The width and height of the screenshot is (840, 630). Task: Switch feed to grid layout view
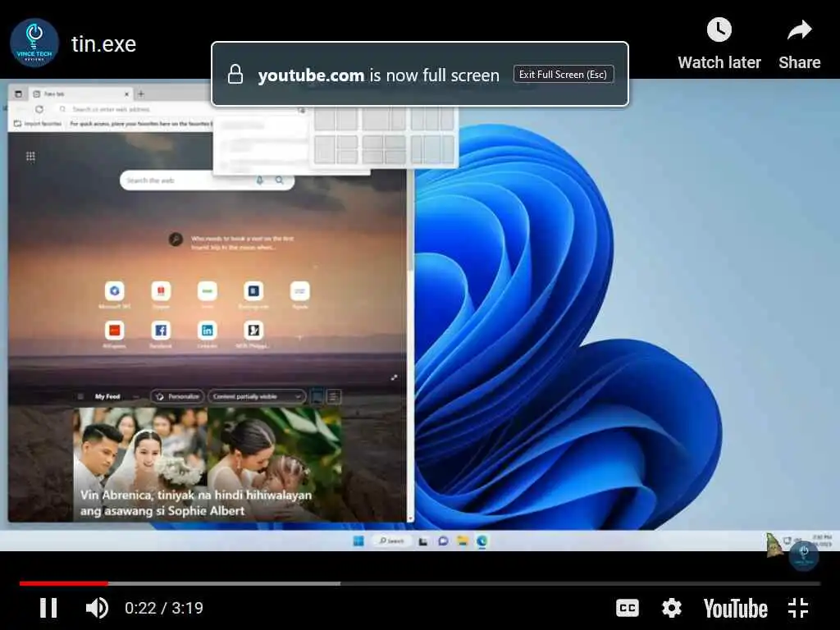click(317, 396)
